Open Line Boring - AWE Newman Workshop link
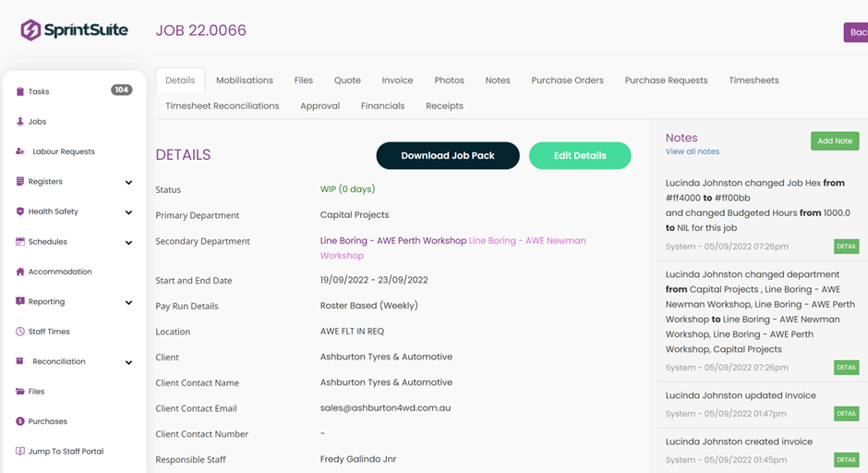 coord(452,249)
